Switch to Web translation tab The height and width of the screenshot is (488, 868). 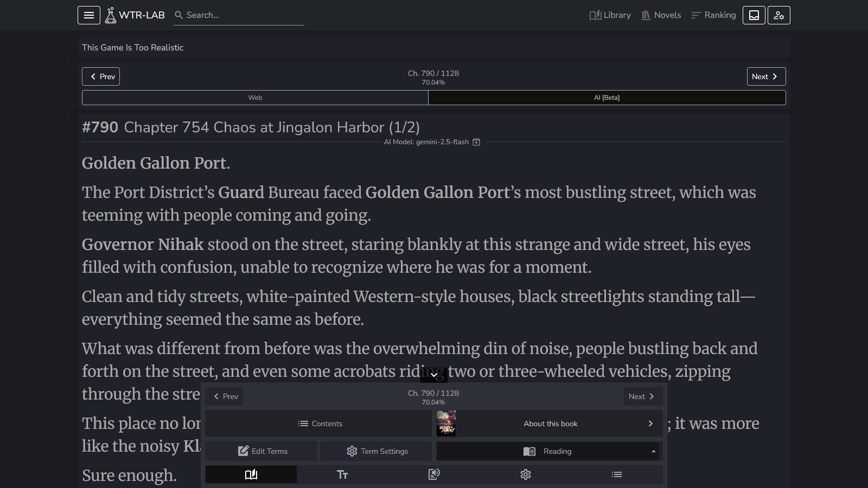(x=255, y=98)
